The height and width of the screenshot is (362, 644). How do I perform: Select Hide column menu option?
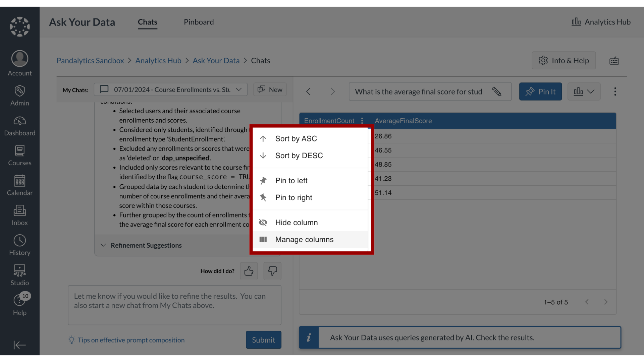tap(297, 222)
